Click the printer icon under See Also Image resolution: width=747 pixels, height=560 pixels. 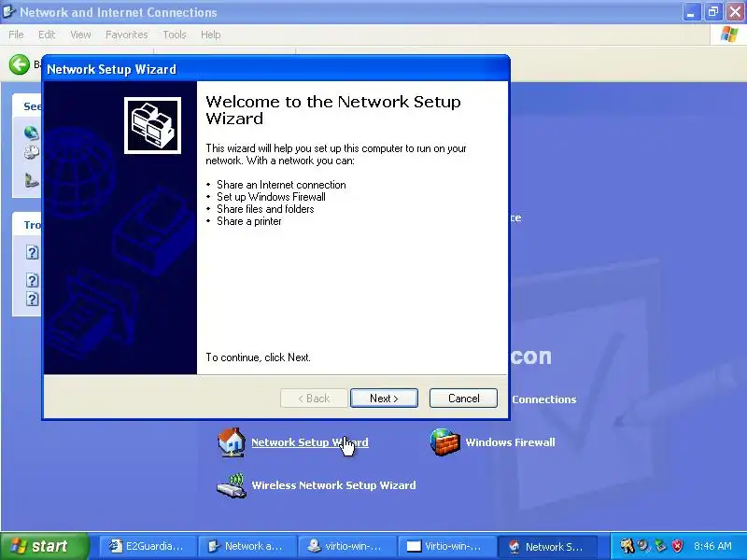coord(32,152)
